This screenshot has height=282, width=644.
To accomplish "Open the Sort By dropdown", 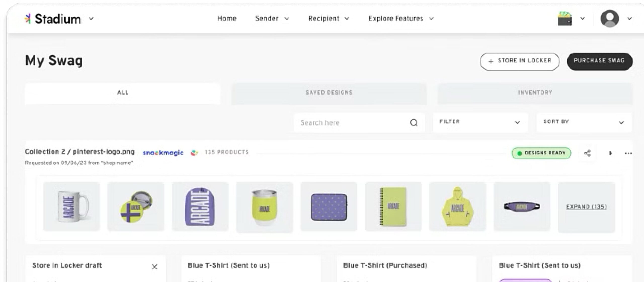I will pyautogui.click(x=584, y=122).
